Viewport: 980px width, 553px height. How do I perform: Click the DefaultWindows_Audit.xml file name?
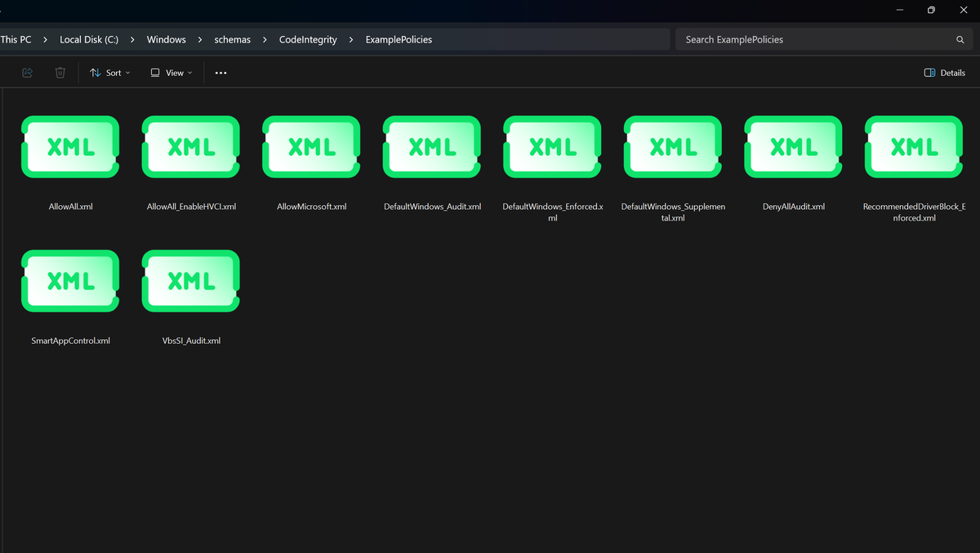pos(432,207)
